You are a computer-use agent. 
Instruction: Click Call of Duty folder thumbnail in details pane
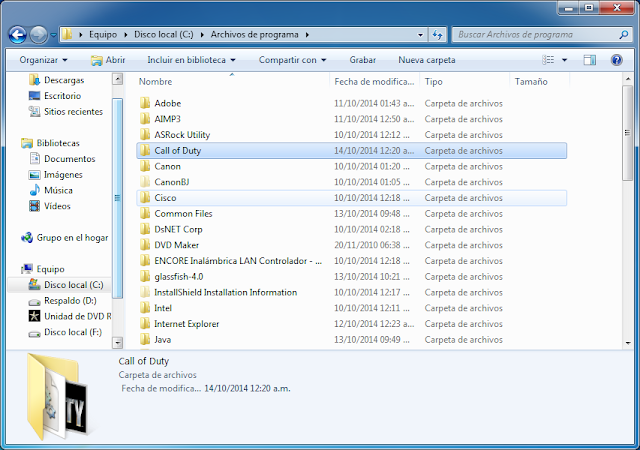click(57, 397)
